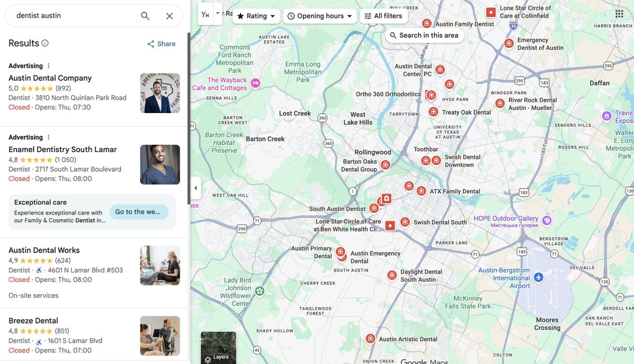Select the Austin Artistic Dental pin

tap(370, 338)
